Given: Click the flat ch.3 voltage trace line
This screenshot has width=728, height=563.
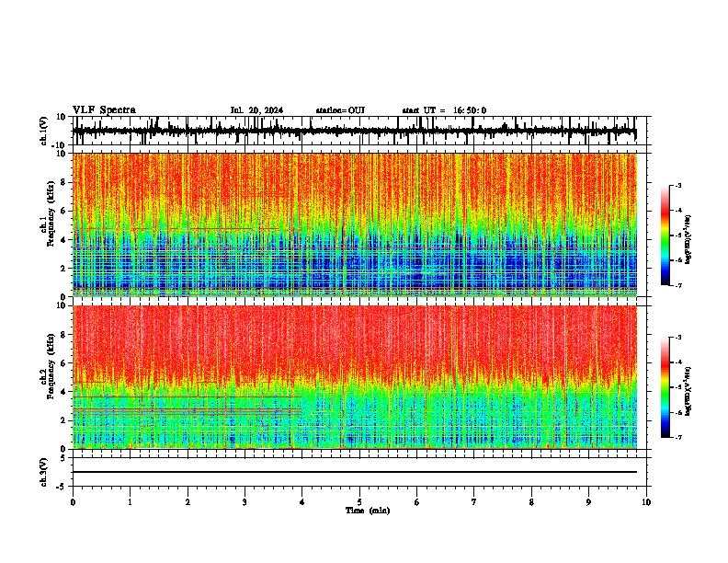Looking at the screenshot, I should 355,472.
